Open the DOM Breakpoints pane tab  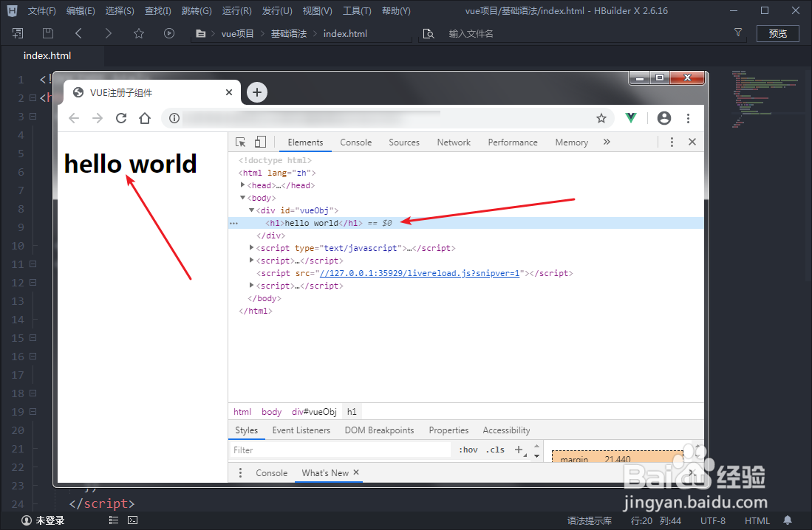point(379,430)
